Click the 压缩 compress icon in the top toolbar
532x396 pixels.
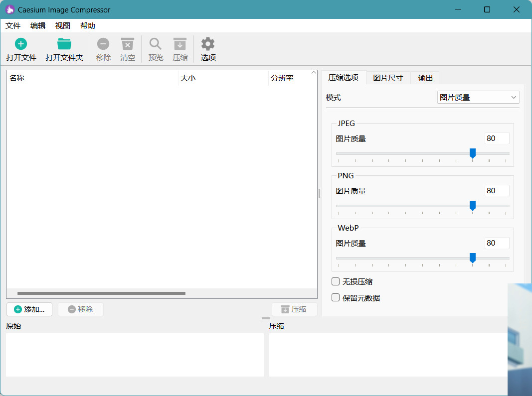pyautogui.click(x=180, y=44)
